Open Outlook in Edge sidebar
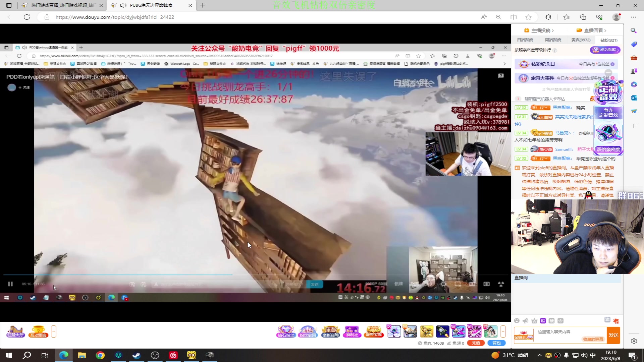This screenshot has width=644, height=362. pyautogui.click(x=634, y=98)
